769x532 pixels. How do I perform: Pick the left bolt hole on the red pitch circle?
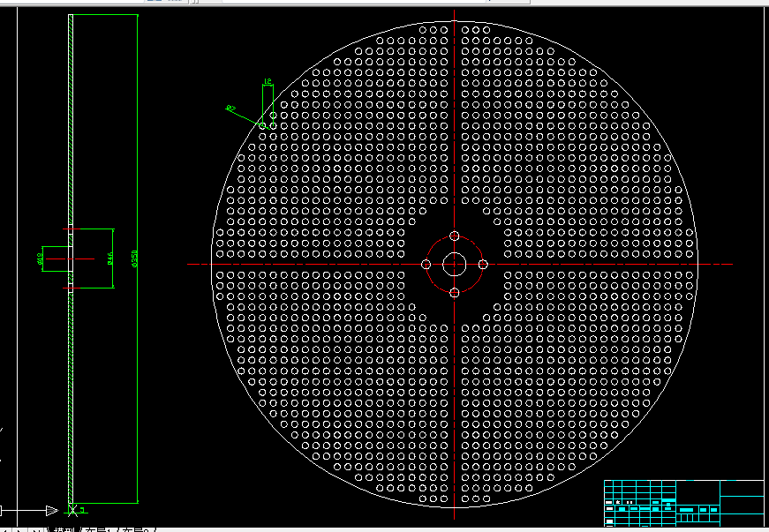pos(426,264)
